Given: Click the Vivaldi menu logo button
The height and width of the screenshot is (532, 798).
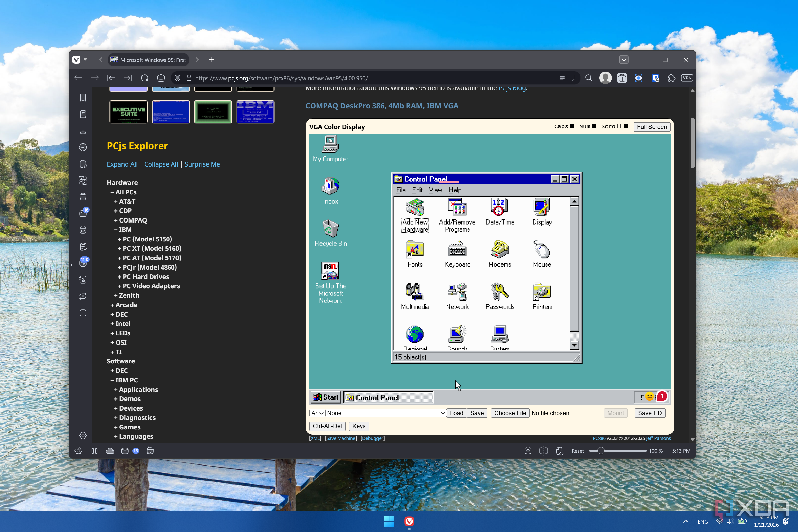Looking at the screenshot, I should pyautogui.click(x=77, y=60).
